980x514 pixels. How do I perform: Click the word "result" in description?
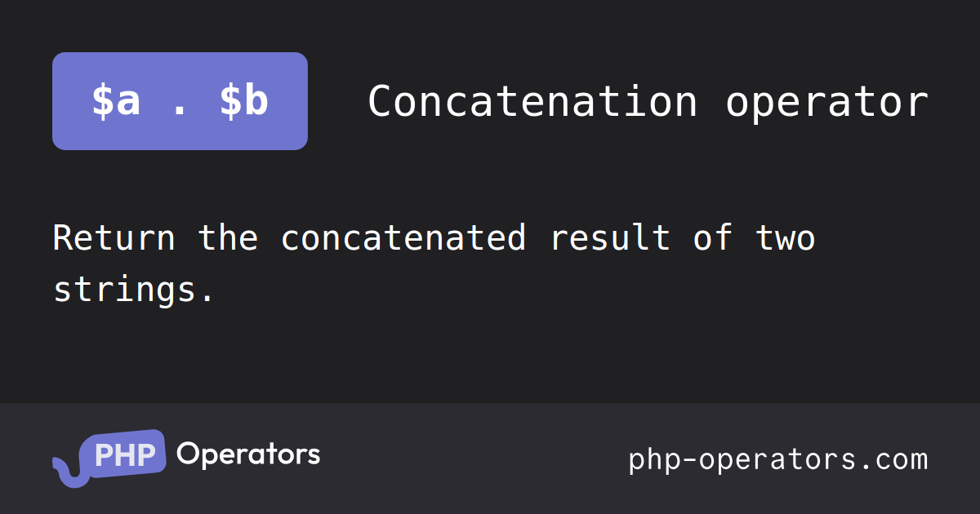(610, 238)
